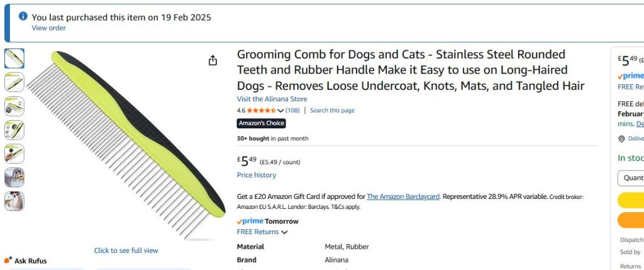This screenshot has height=270, width=644.
Task: Open the Price history link
Action: tap(256, 175)
